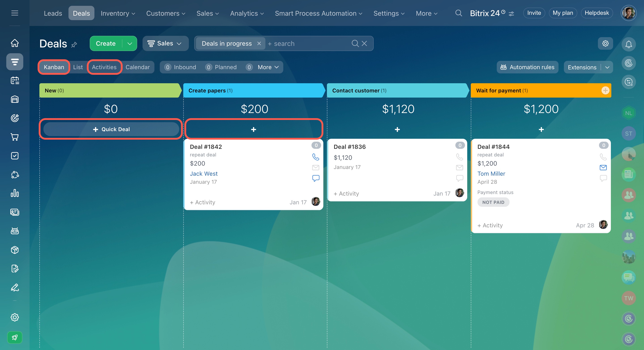Click Quick Deal in New column
Viewport: 644px width, 350px height.
tap(111, 129)
